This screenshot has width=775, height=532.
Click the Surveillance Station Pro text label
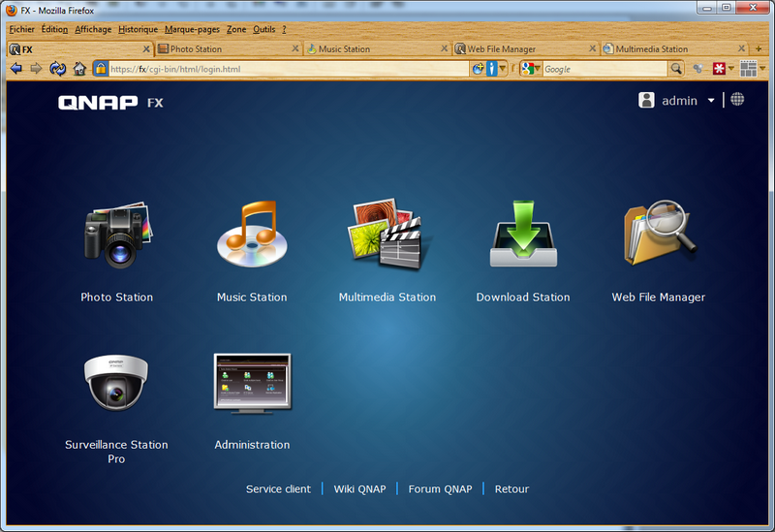tap(116, 452)
